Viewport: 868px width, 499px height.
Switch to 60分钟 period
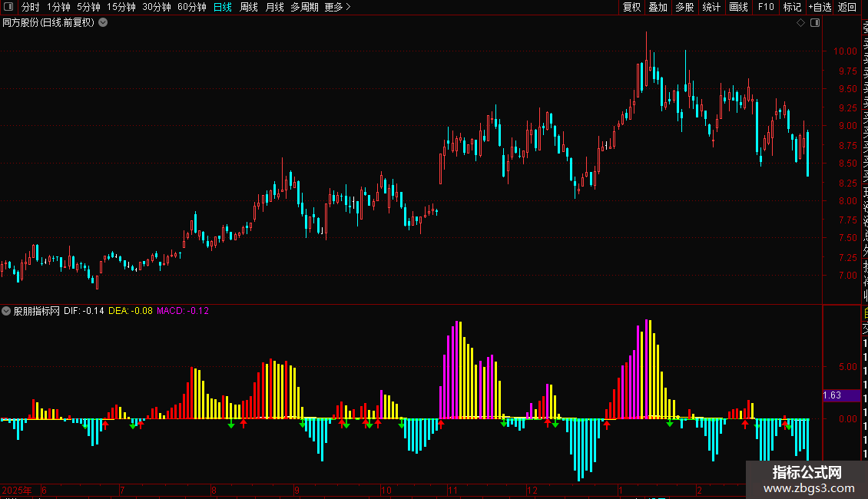(192, 7)
